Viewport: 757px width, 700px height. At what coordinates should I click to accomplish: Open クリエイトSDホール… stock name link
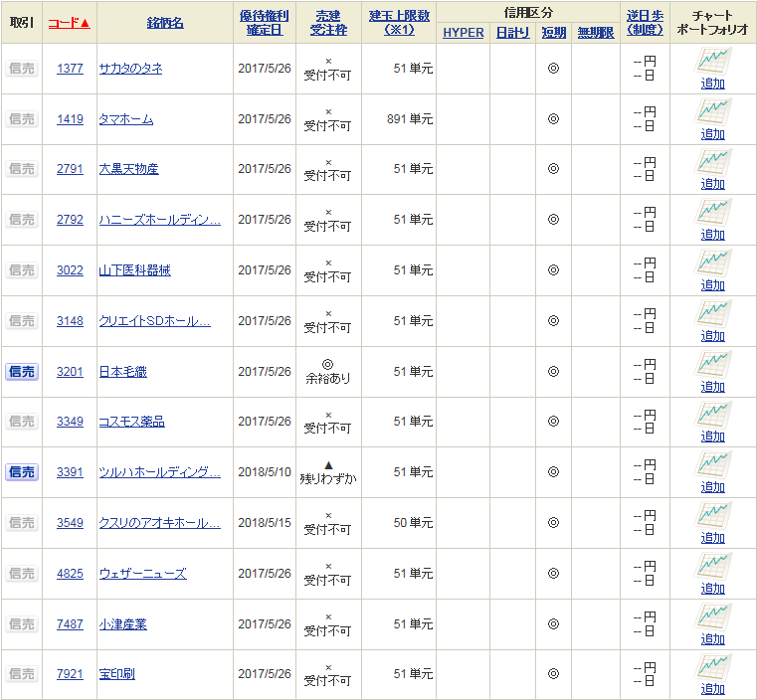tap(154, 321)
